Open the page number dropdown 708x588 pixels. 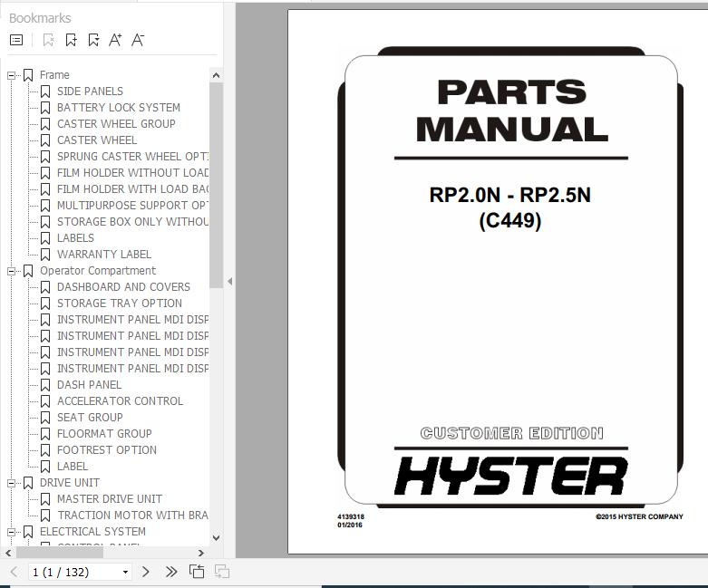(125, 573)
